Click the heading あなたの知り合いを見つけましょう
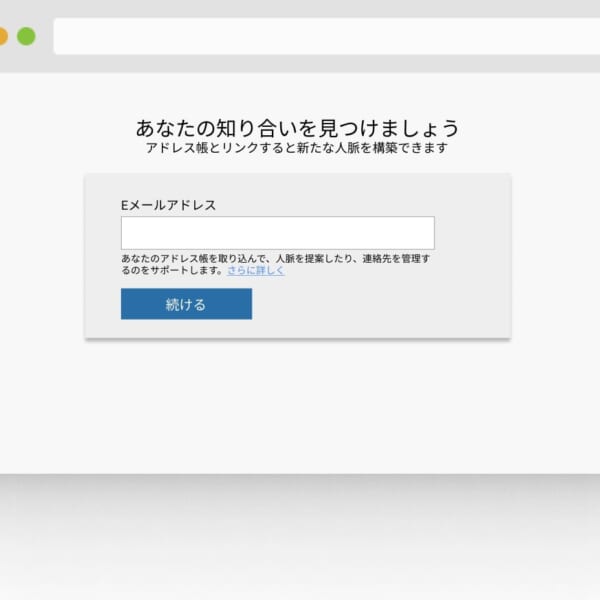Image resolution: width=600 pixels, height=600 pixels. pyautogui.click(x=297, y=128)
